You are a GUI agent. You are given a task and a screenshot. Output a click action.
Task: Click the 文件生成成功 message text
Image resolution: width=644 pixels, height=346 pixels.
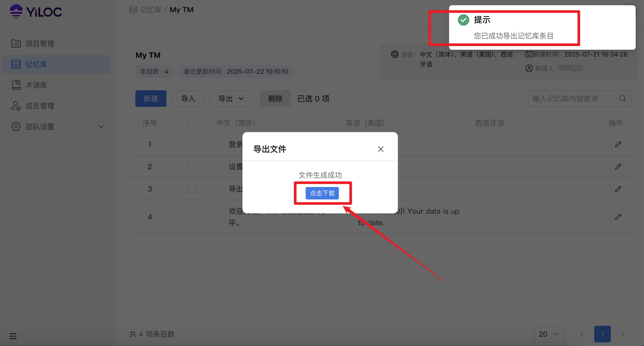pos(320,175)
